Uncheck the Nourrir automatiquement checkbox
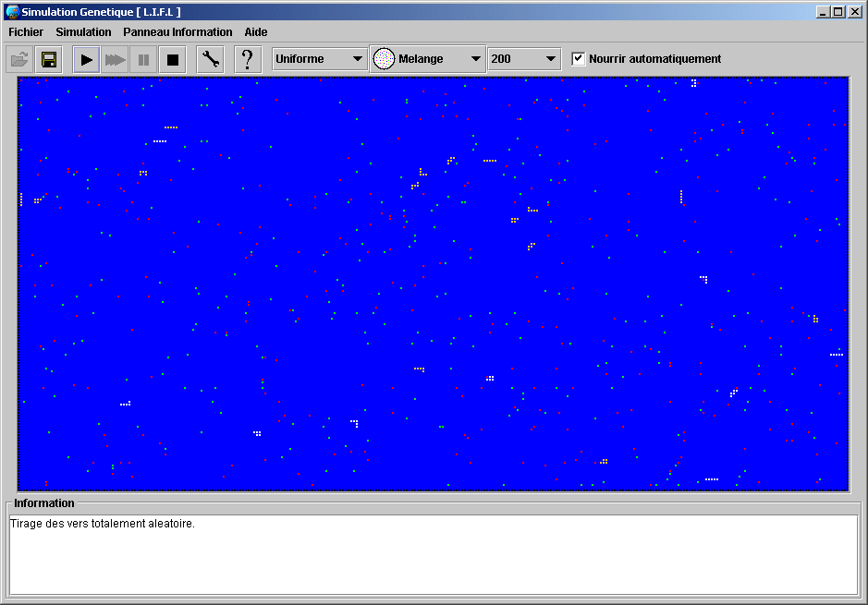The width and height of the screenshot is (868, 605). pos(579,59)
